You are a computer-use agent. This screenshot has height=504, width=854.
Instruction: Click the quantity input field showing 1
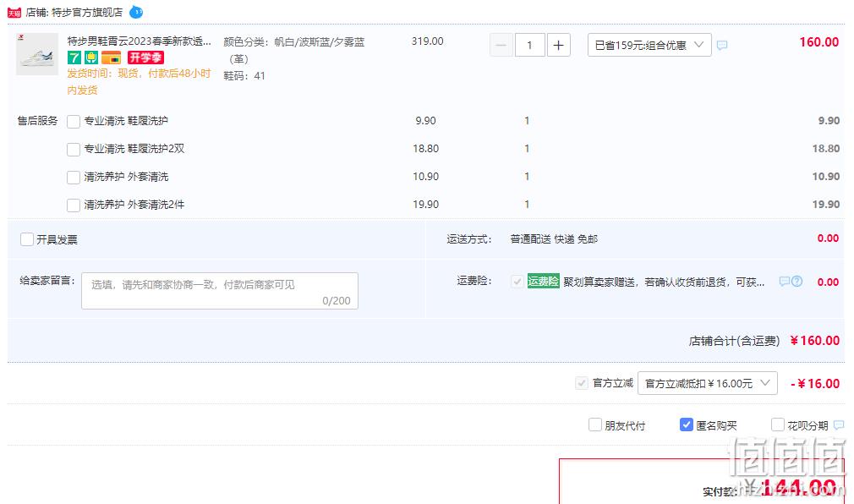click(x=529, y=45)
